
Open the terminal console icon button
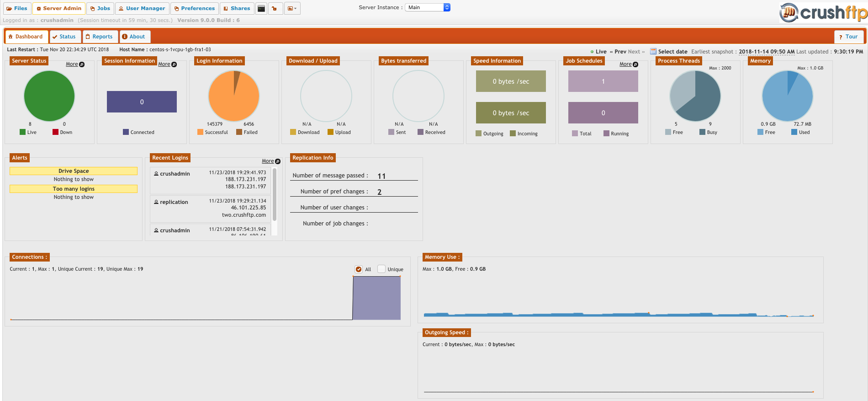[x=261, y=8]
